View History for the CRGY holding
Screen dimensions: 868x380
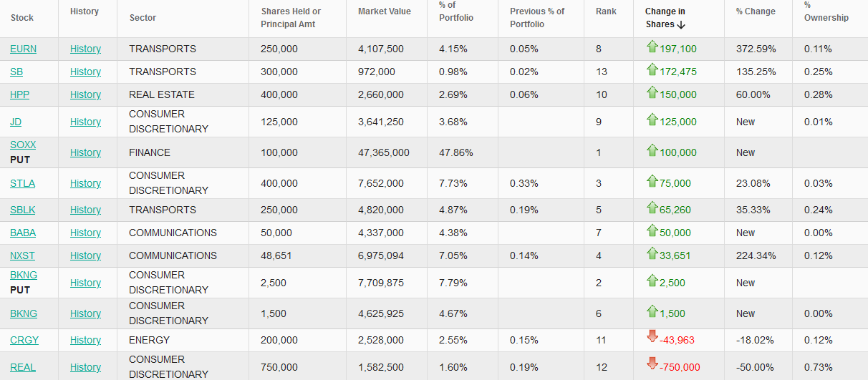pos(85,340)
